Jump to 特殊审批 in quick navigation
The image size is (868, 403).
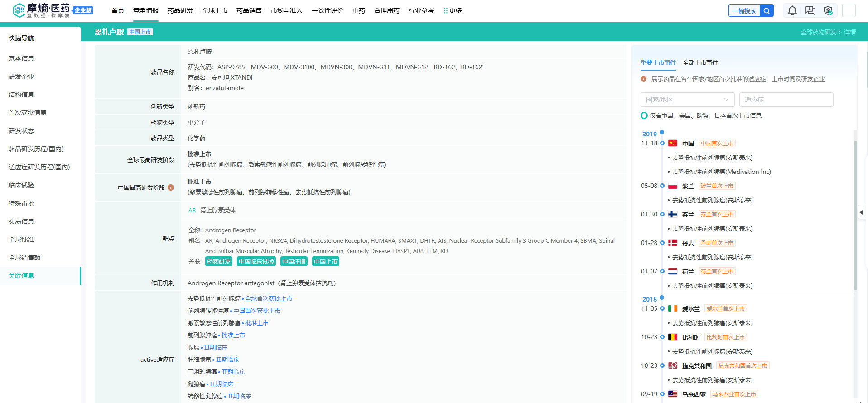click(21, 203)
